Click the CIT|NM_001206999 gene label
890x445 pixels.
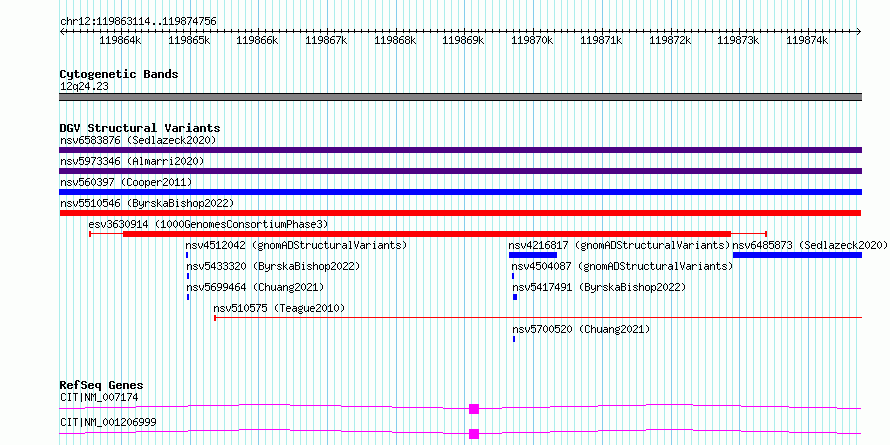[108, 422]
